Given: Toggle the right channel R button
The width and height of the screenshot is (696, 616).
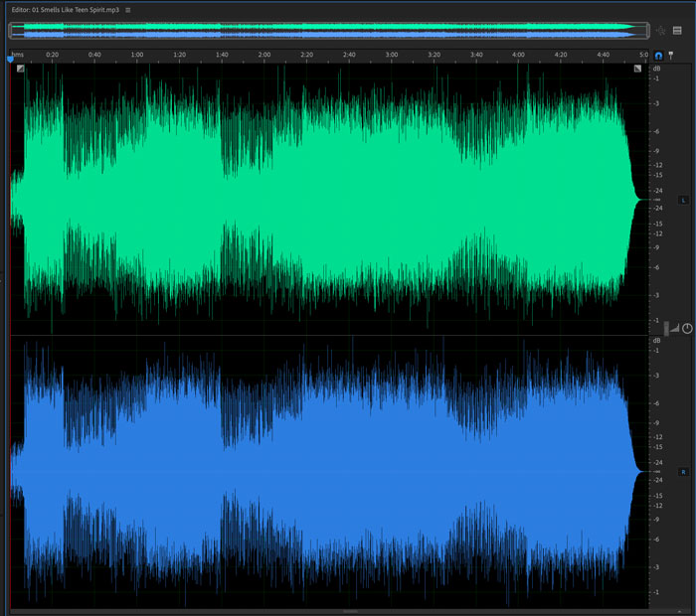Looking at the screenshot, I should pos(683,472).
